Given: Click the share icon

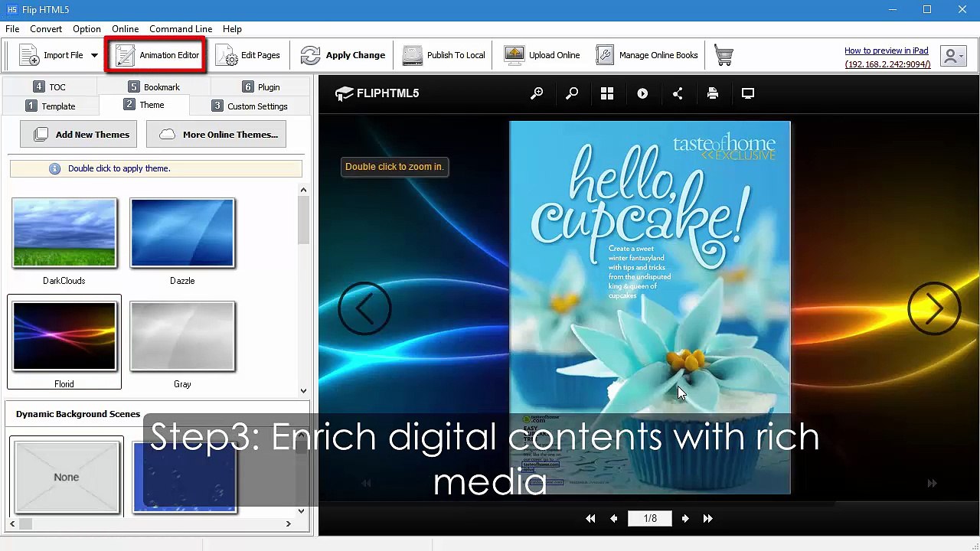Looking at the screenshot, I should 678,93.
